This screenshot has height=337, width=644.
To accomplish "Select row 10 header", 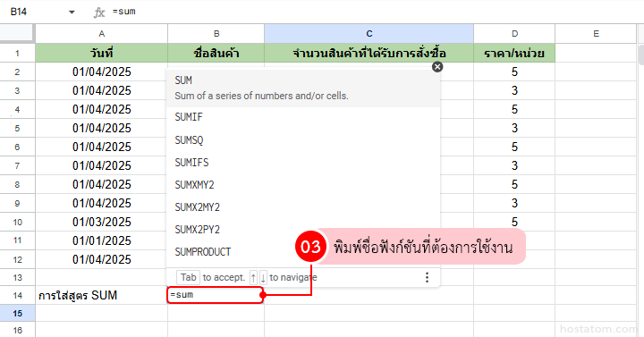I will click(x=17, y=222).
